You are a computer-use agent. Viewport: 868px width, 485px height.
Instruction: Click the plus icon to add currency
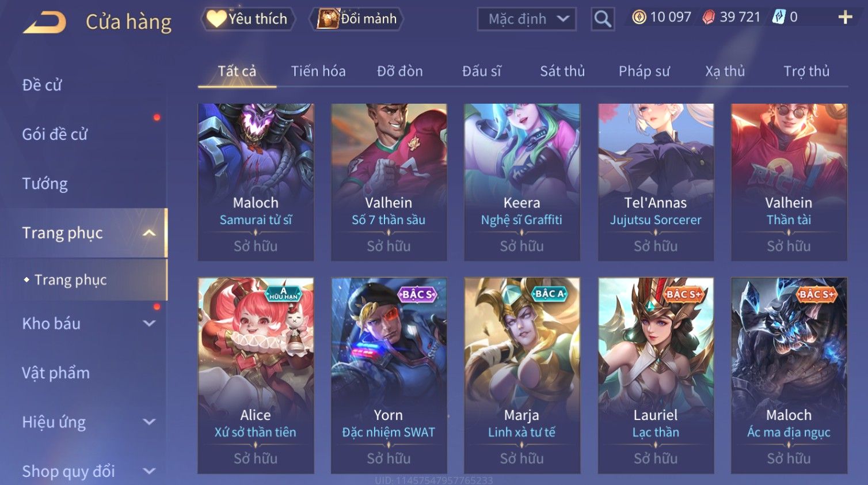[845, 17]
